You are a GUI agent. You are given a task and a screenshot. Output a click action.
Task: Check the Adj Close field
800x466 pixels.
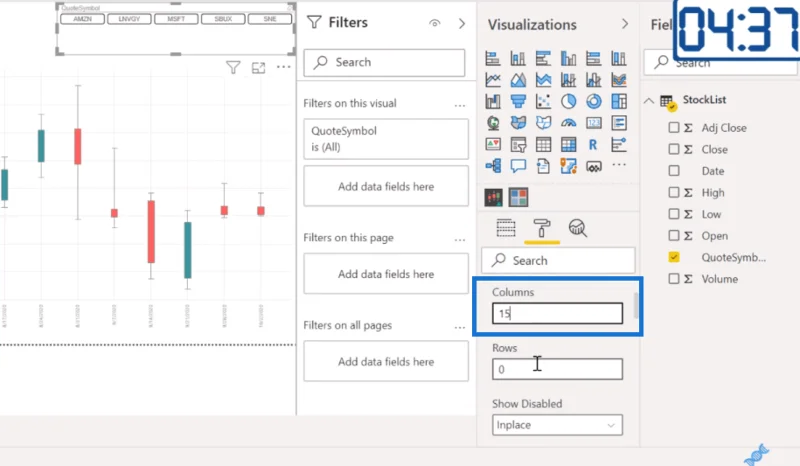pyautogui.click(x=673, y=128)
